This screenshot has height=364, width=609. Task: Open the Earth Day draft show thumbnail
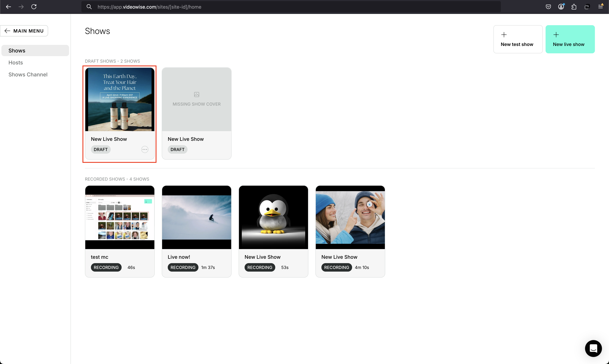click(x=120, y=99)
